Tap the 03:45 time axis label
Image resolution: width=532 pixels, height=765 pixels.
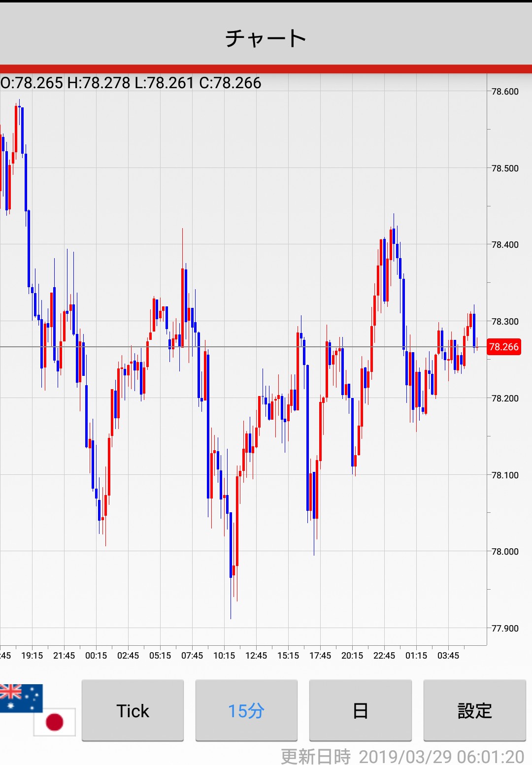pos(448,656)
